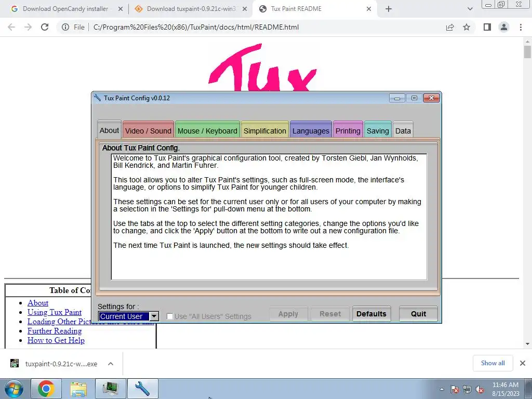Expand options for tuxpaint download item
Image resolution: width=532 pixels, height=399 pixels.
pyautogui.click(x=111, y=364)
